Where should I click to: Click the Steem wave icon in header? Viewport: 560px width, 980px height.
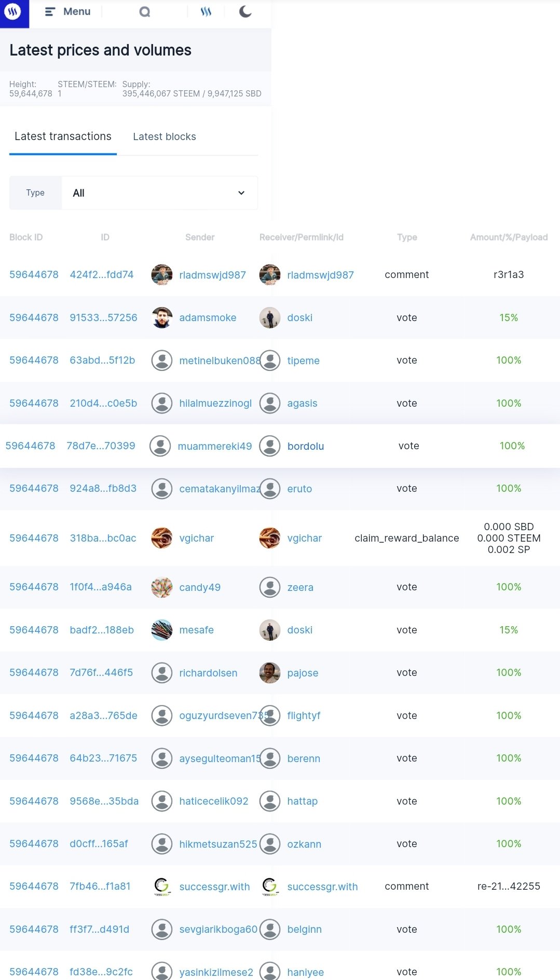[x=206, y=12]
